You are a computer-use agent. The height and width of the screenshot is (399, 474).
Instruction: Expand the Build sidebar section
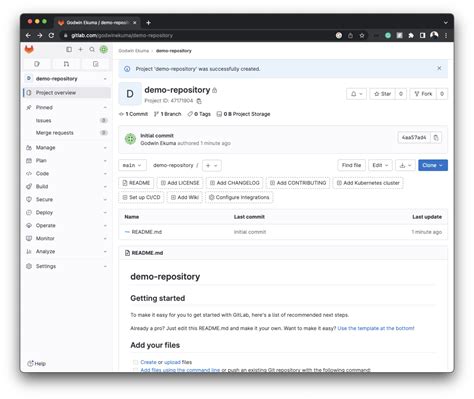pos(67,186)
